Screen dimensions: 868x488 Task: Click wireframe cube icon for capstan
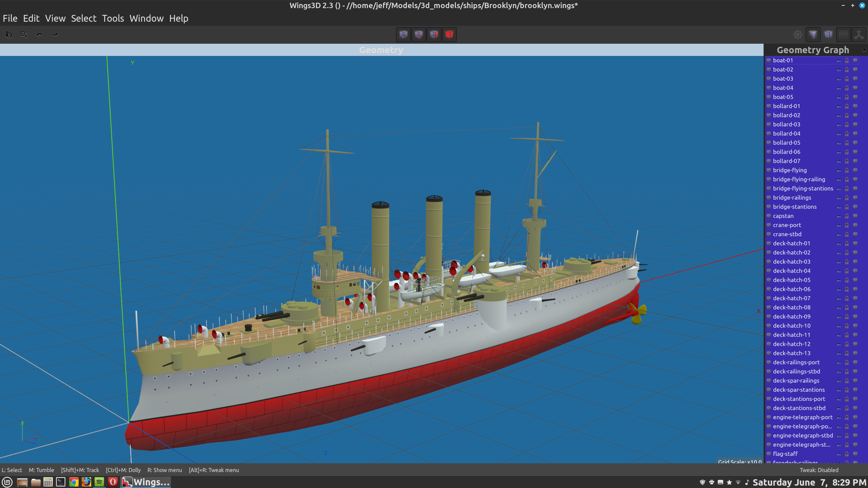(855, 216)
